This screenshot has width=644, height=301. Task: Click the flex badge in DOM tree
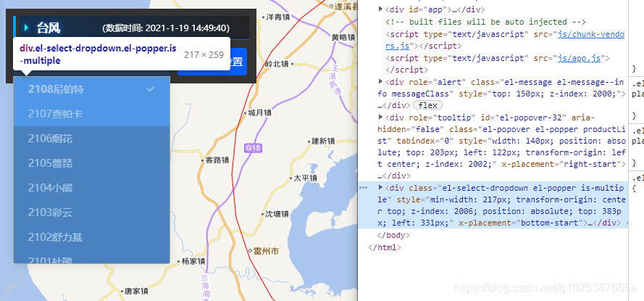coord(427,105)
